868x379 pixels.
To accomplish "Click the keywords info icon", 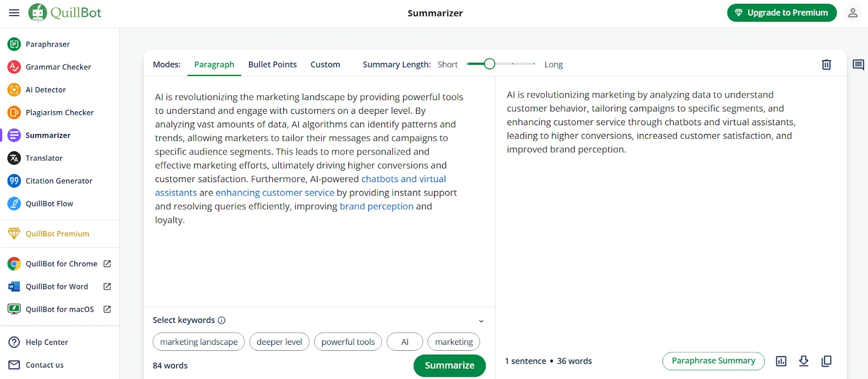I will point(221,320).
